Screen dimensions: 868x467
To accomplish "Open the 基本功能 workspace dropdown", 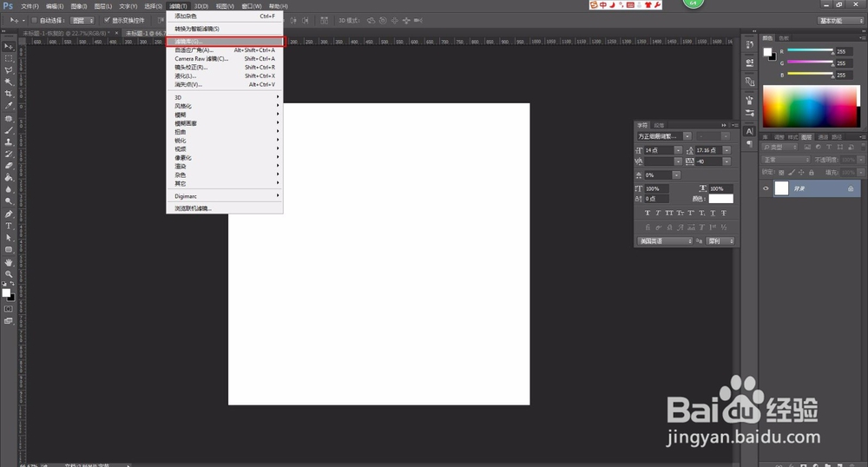I will [841, 21].
